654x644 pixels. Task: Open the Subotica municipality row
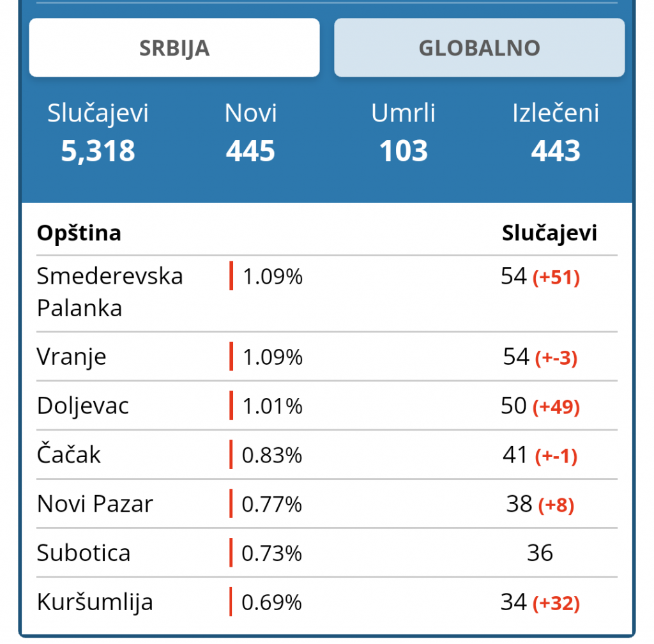327,553
